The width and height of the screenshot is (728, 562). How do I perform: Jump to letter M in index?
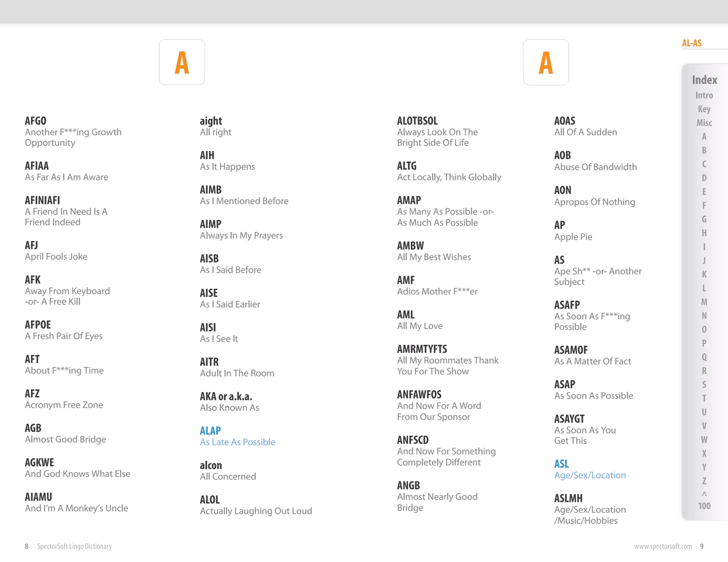click(x=704, y=302)
